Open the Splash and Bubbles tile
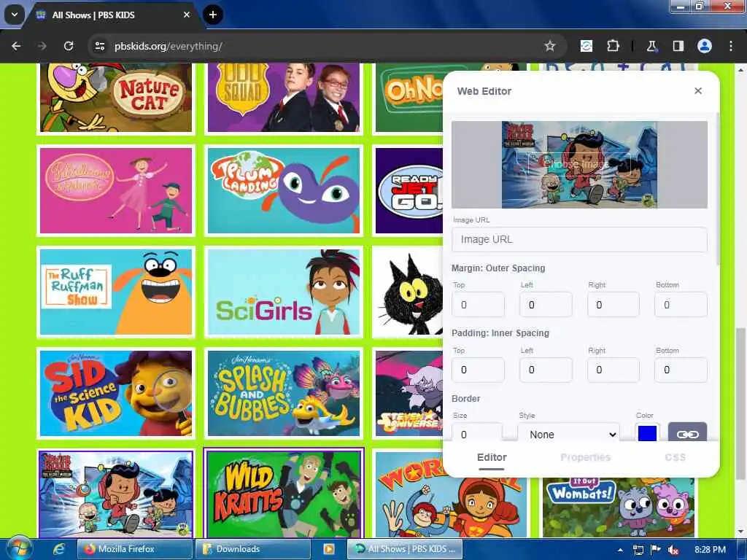The width and height of the screenshot is (747, 560). (x=284, y=393)
